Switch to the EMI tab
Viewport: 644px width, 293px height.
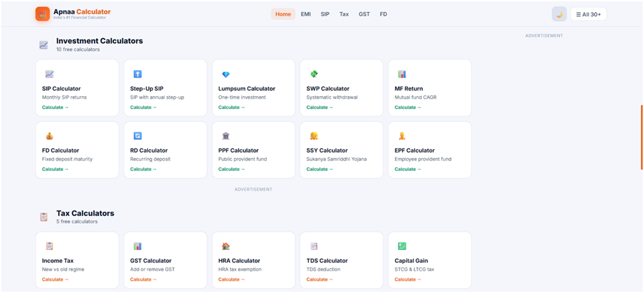(x=306, y=14)
